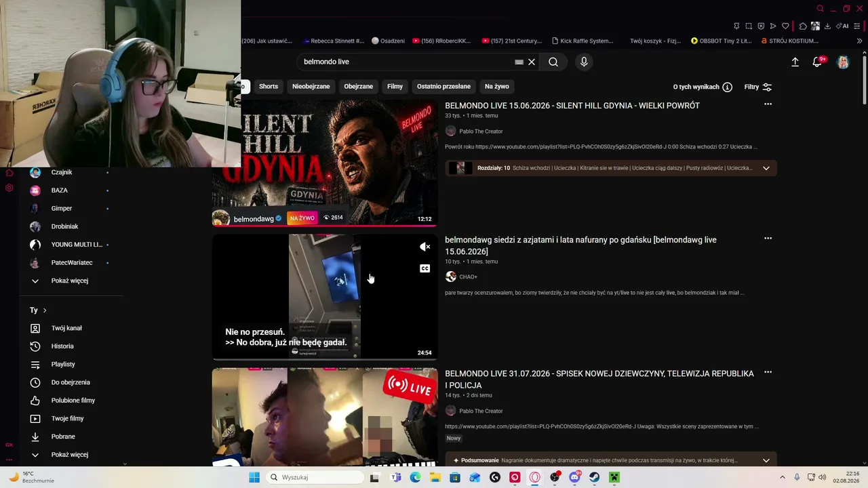The height and width of the screenshot is (488, 868).
Task: Open more options for the 31.07.2026 Belmondo Live video
Action: coord(768,372)
